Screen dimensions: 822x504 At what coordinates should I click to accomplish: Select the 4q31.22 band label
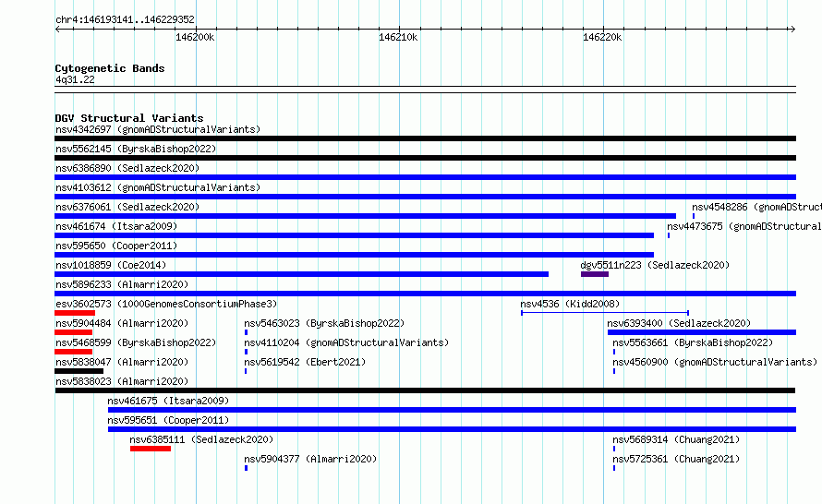tap(75, 79)
